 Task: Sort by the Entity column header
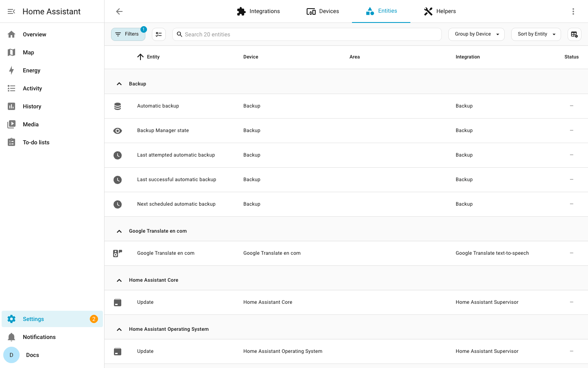pos(153,57)
